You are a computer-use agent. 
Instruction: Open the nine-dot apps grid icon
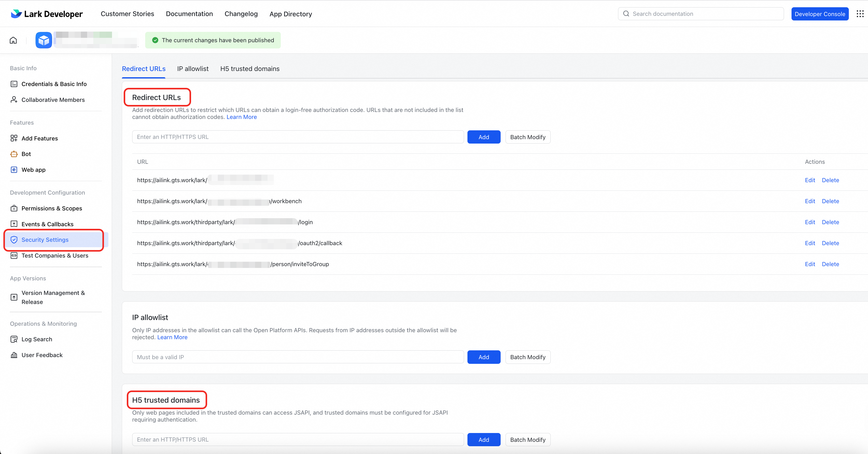860,14
